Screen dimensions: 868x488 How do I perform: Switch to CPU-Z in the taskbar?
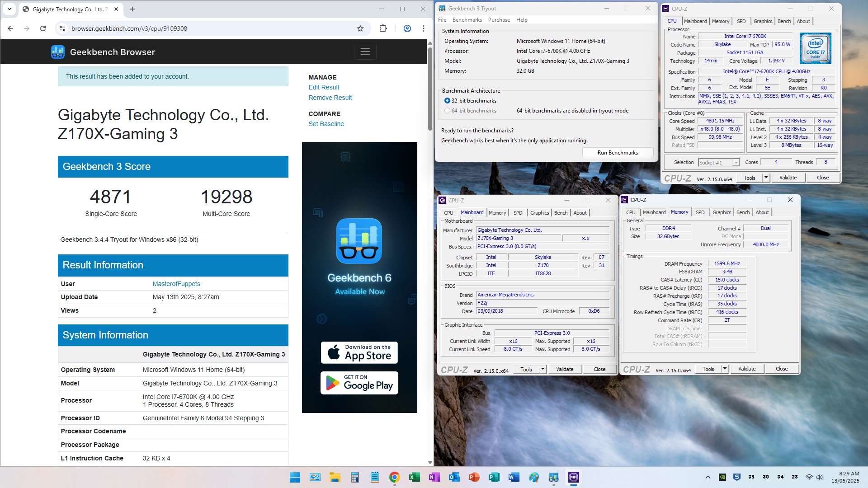point(573,477)
